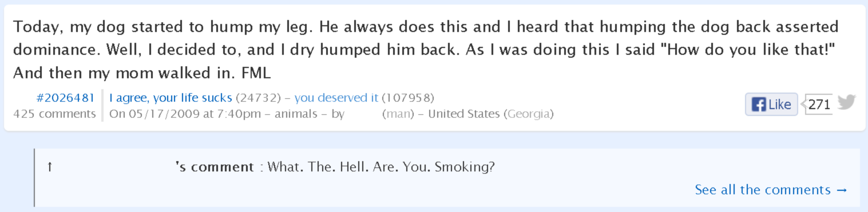The width and height of the screenshot is (868, 212).
Task: Click the (24732) agree vote count
Action: pyautogui.click(x=257, y=98)
